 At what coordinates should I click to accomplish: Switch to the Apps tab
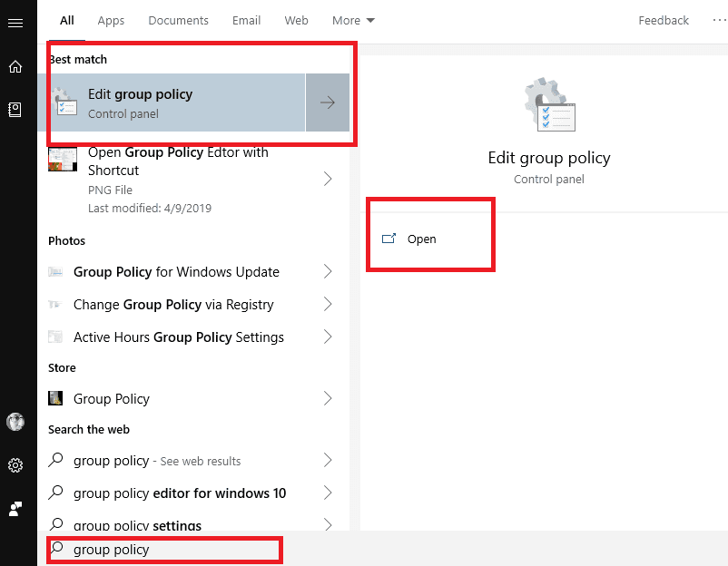pos(111,21)
